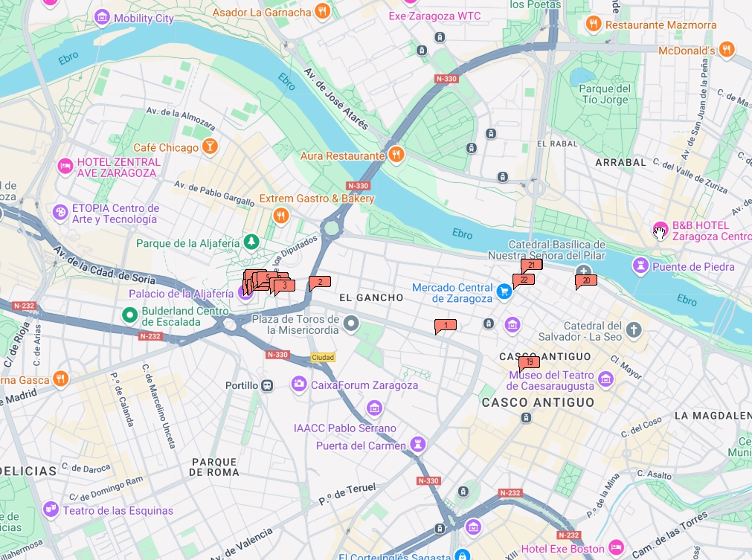Click the Hotel Zentral Ave Zaragoza icon
Image resolution: width=752 pixels, height=560 pixels.
pos(65,167)
